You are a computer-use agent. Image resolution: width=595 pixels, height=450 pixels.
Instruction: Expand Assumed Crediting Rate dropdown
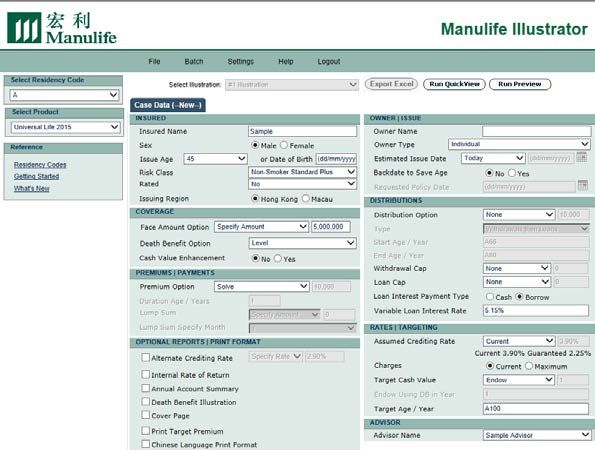point(519,341)
